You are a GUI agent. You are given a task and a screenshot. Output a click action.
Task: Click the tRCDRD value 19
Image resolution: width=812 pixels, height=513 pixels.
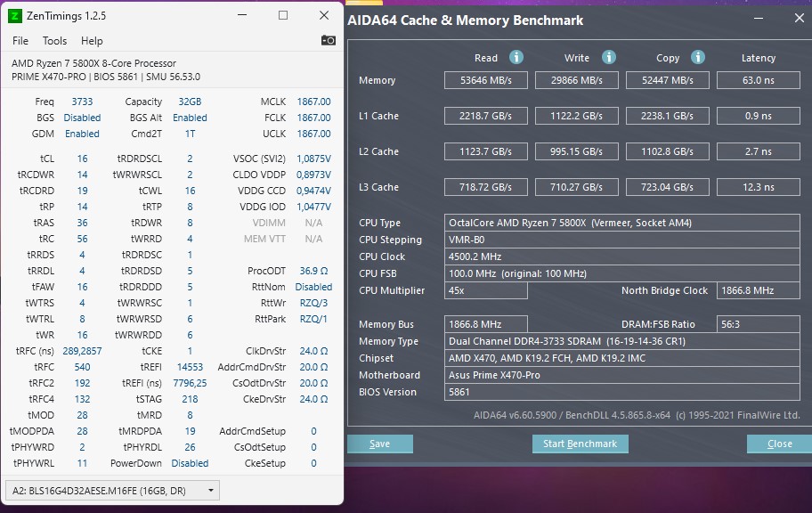pyautogui.click(x=82, y=191)
